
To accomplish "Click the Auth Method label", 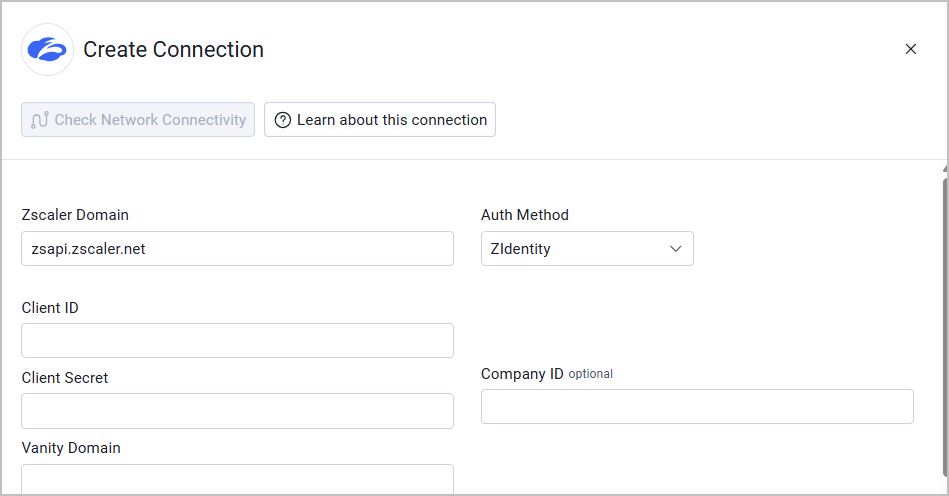I will coord(525,215).
